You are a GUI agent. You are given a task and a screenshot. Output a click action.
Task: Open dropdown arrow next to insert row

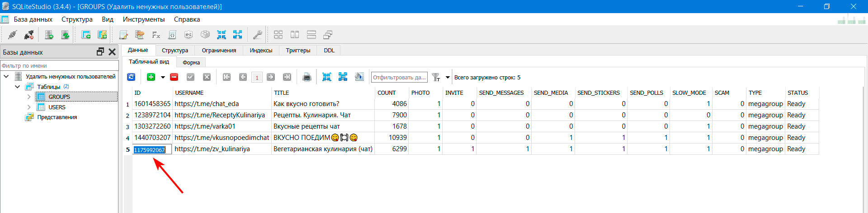[163, 77]
